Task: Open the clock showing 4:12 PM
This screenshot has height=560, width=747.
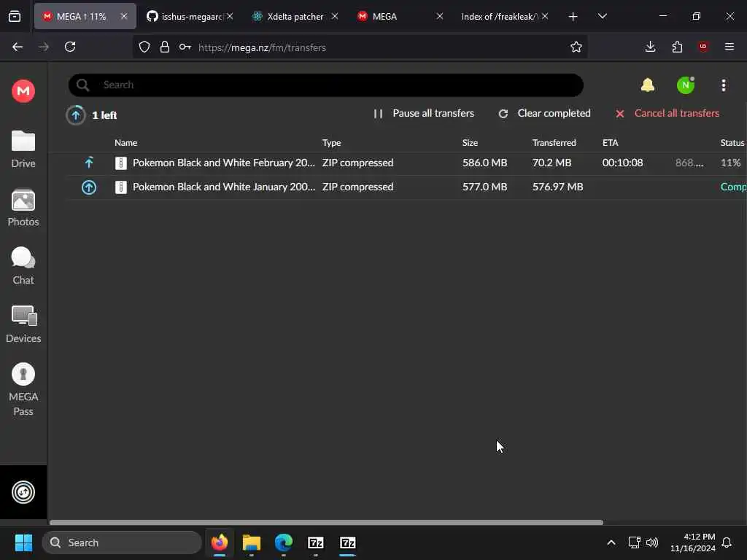Action: pos(693,542)
